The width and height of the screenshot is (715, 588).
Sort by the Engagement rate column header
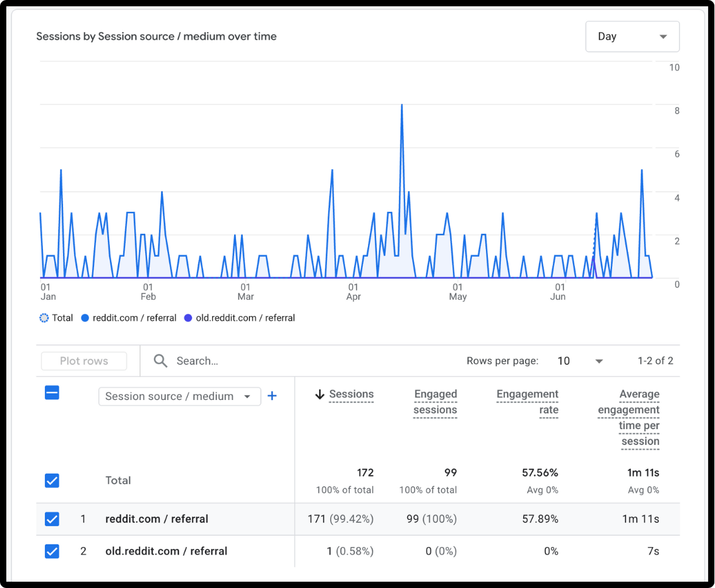[x=528, y=402]
